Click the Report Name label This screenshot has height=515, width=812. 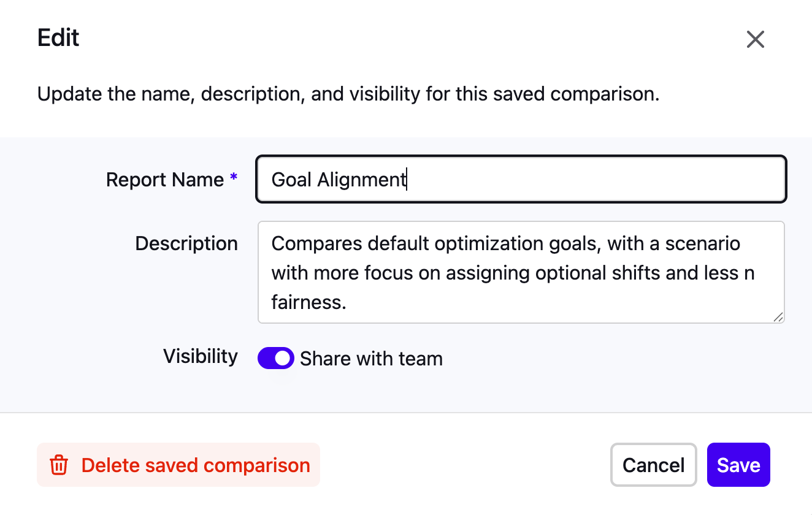tap(166, 179)
